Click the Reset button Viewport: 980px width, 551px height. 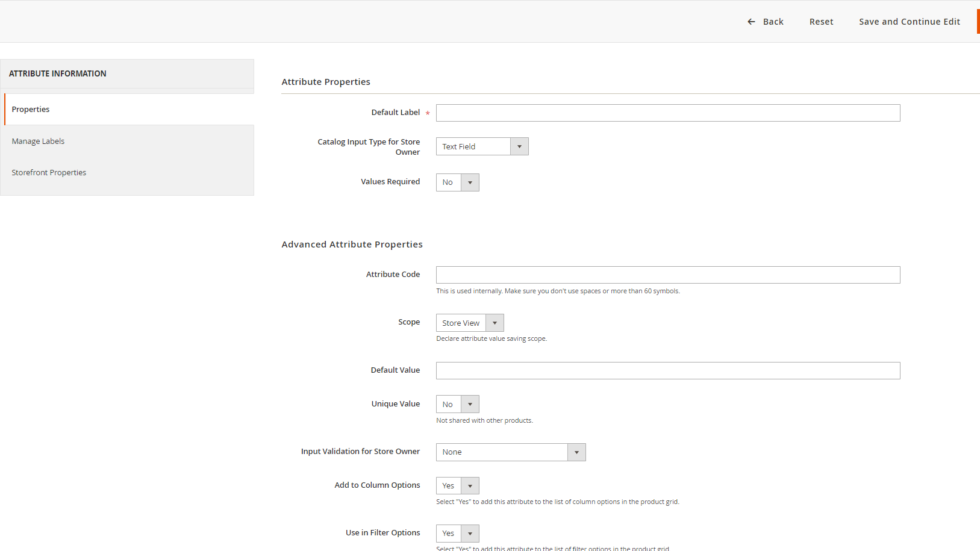tap(821, 22)
